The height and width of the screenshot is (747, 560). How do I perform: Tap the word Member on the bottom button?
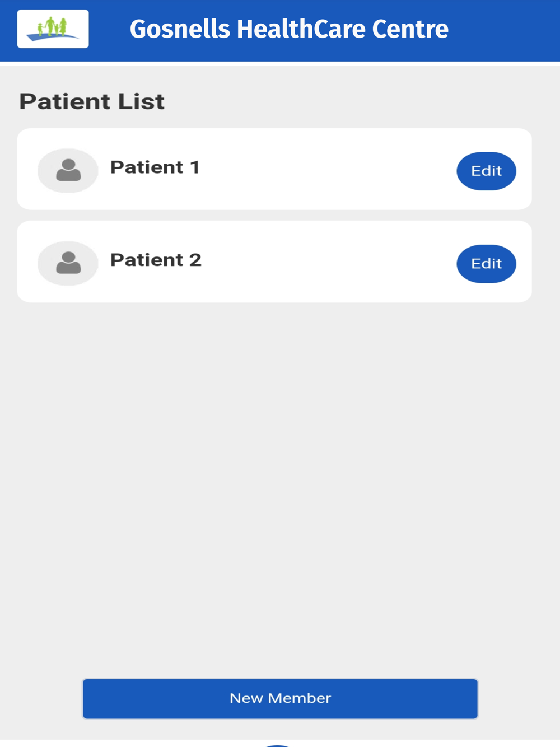click(x=300, y=698)
